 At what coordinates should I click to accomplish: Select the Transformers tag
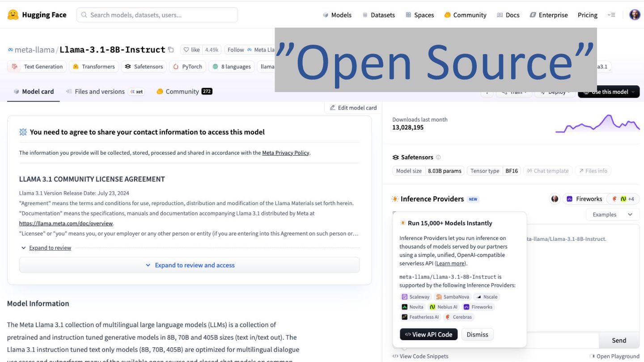94,67
